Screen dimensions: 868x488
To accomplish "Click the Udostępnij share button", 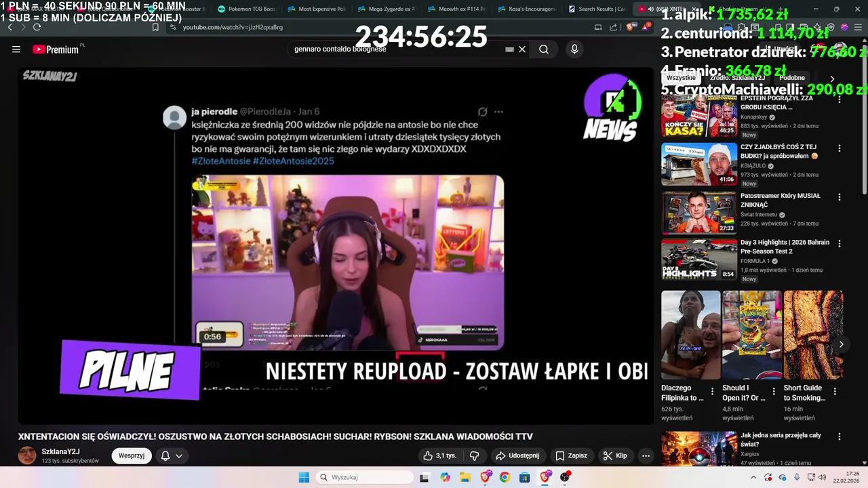I will 517,455.
